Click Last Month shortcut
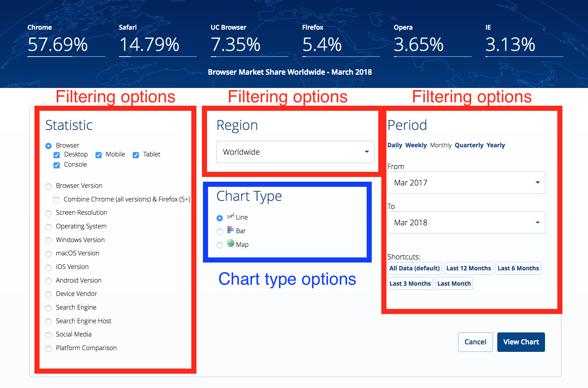Viewport: 588px width, 388px height. coord(454,283)
